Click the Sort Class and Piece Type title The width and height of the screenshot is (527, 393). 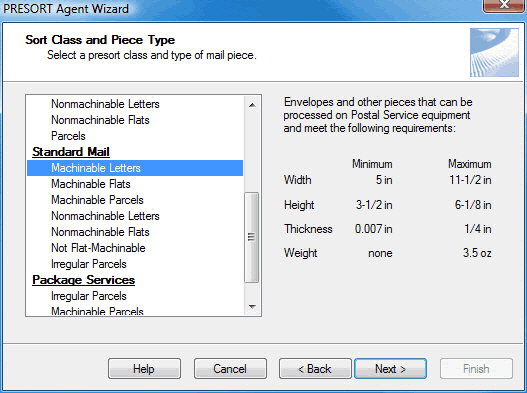(x=100, y=40)
